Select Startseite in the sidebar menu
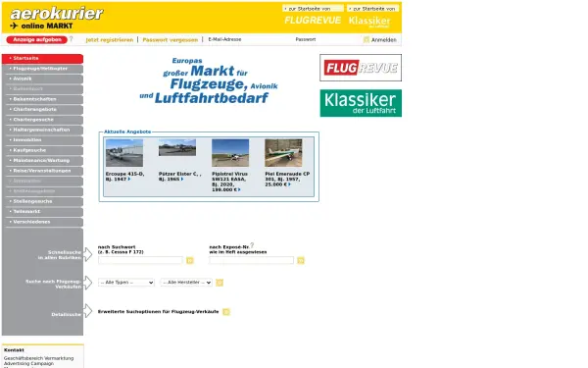 (42, 58)
